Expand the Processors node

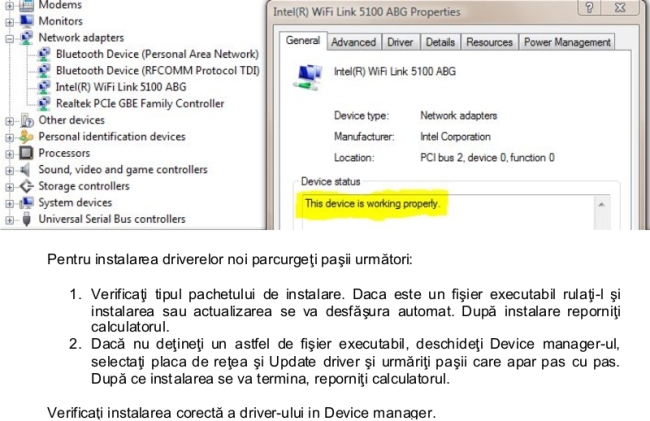click(x=9, y=154)
